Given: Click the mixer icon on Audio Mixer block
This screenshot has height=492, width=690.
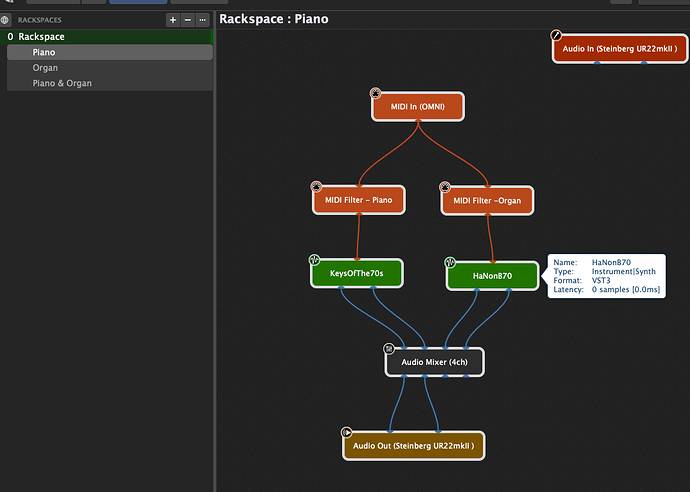Looking at the screenshot, I should tap(389, 348).
